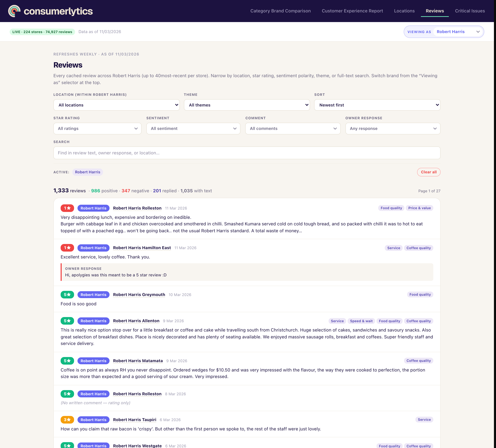Screen dimensions: 496x448
Task: Click the LIVE 224 stores status badge
Action: [42, 32]
